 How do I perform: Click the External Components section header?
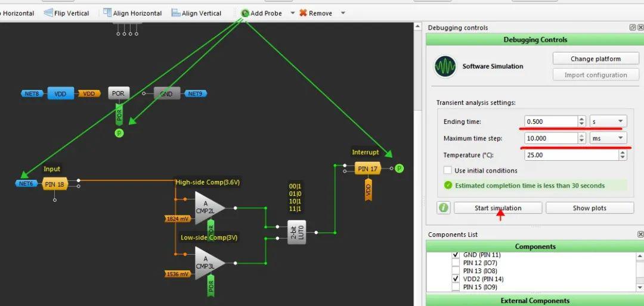coord(535,301)
